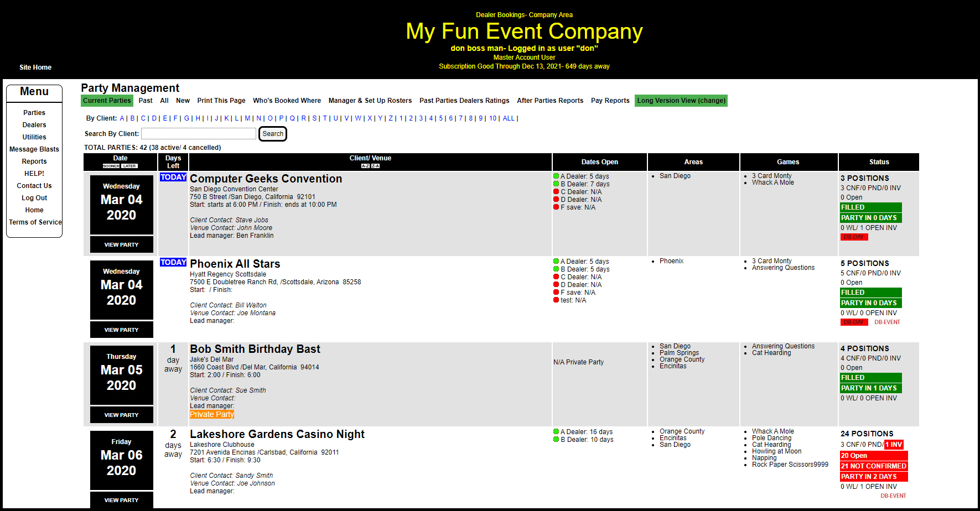Sort parties by date using SOONER button
The image size is (980, 511).
pos(111,166)
